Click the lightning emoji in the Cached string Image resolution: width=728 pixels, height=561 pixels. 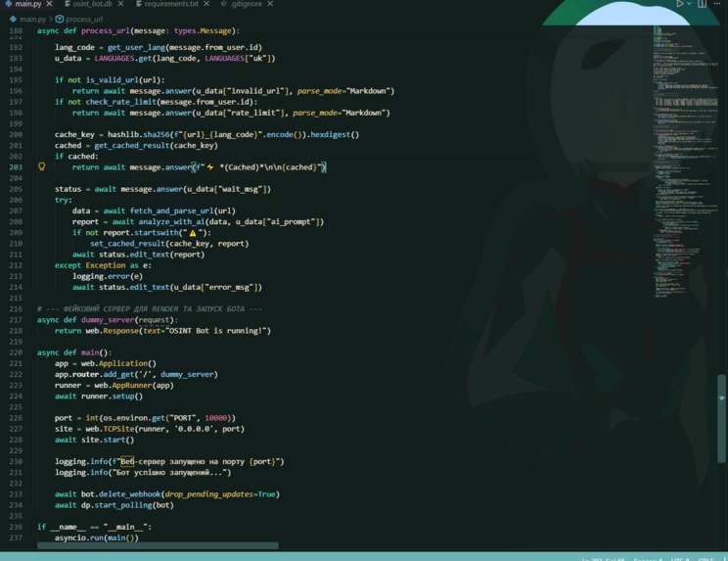210,166
